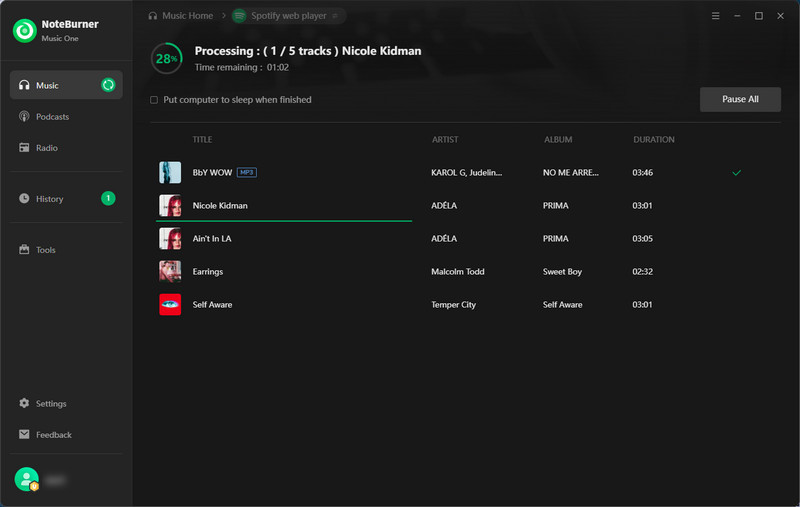Click duration 03:46
This screenshot has height=507, width=800.
pyautogui.click(x=642, y=172)
